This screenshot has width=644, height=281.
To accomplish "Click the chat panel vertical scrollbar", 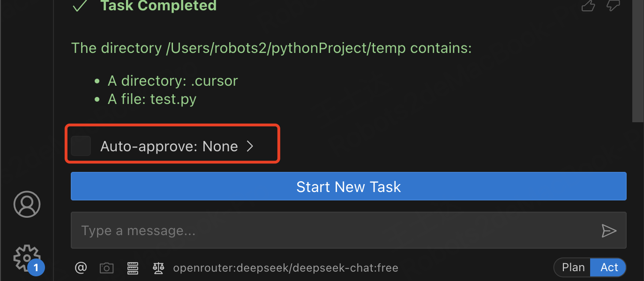I will click(x=638, y=61).
